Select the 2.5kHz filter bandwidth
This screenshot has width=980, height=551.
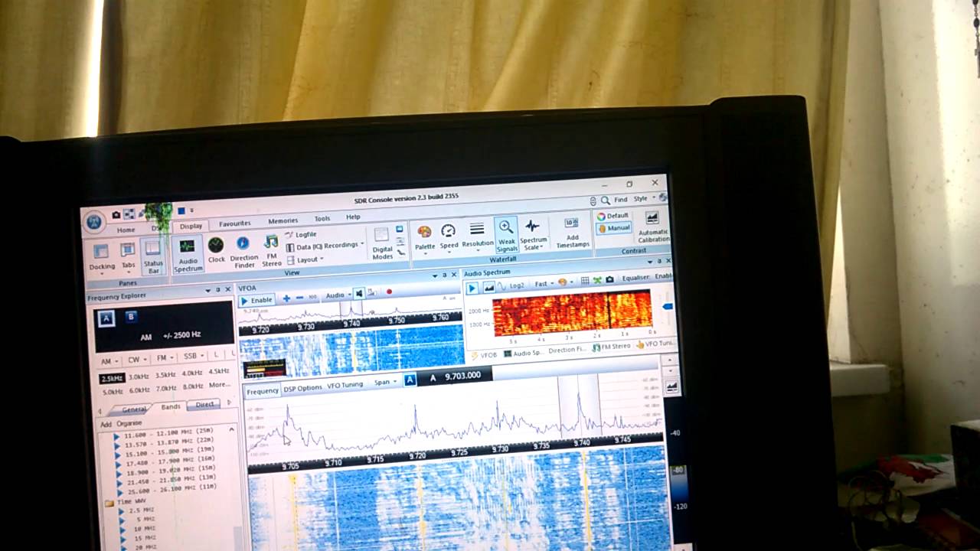coord(112,378)
